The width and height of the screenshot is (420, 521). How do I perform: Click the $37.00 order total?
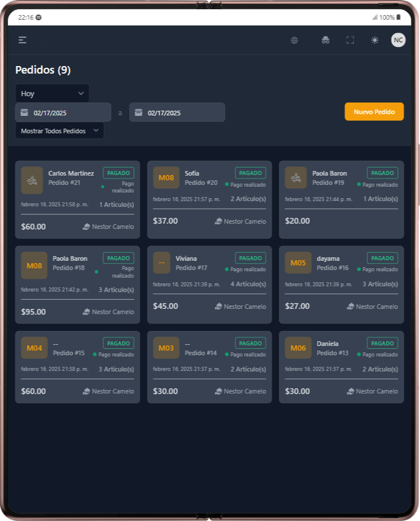tap(165, 221)
